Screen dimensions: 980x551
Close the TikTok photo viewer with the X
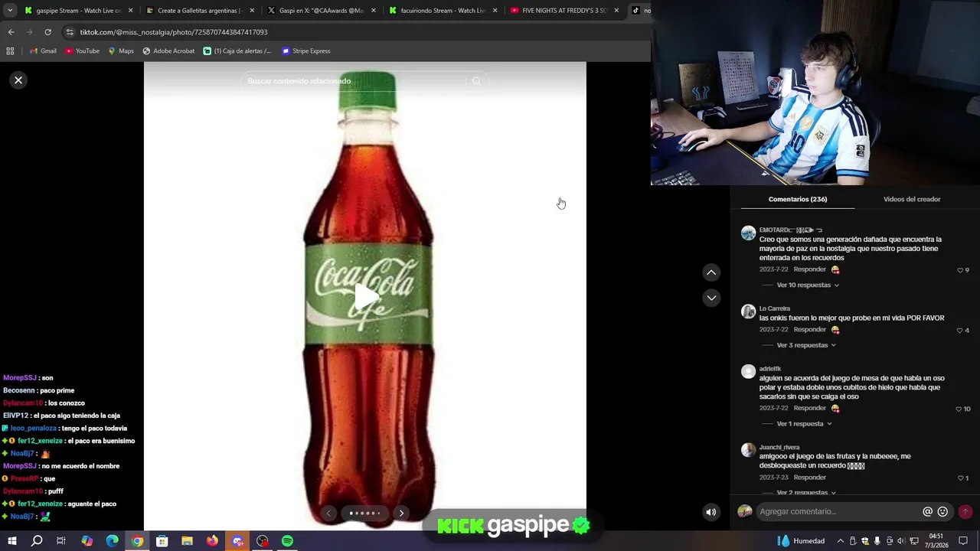point(18,80)
